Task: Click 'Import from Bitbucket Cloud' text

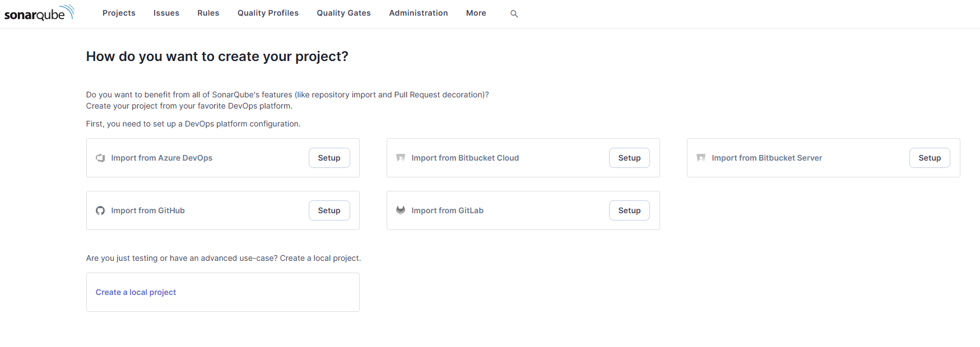Action: pos(465,158)
